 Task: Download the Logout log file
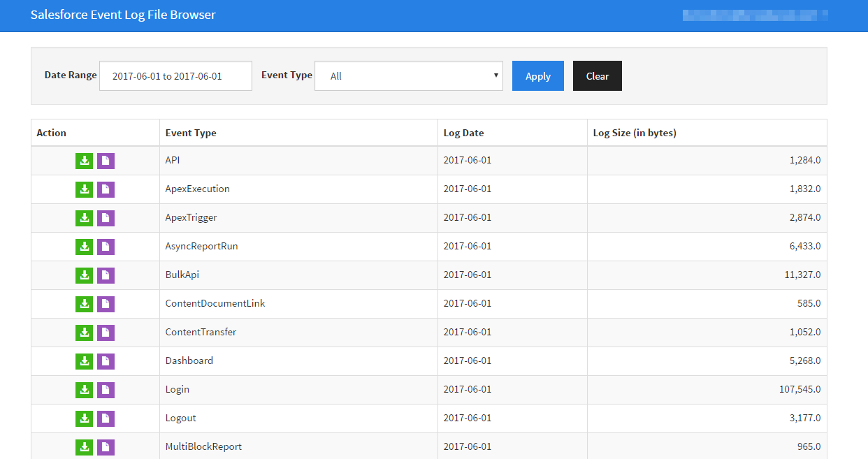pyautogui.click(x=85, y=418)
